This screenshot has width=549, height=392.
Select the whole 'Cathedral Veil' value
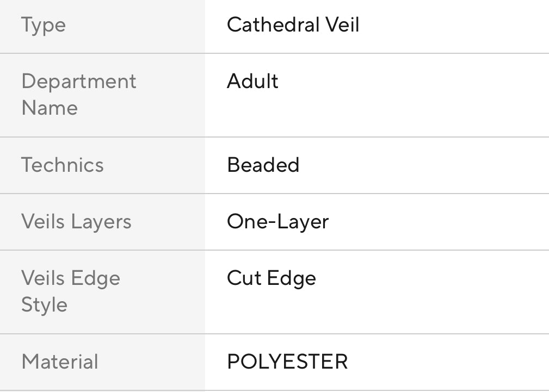pos(293,25)
